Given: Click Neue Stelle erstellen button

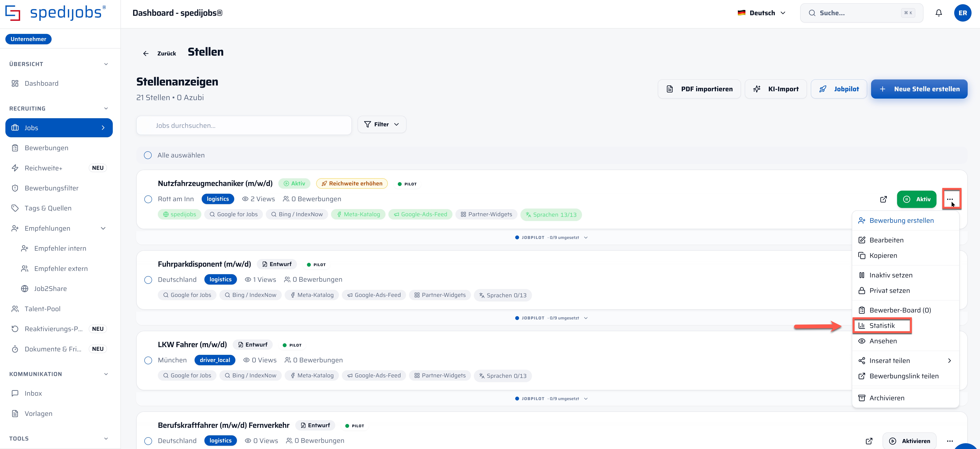Looking at the screenshot, I should click(x=919, y=89).
